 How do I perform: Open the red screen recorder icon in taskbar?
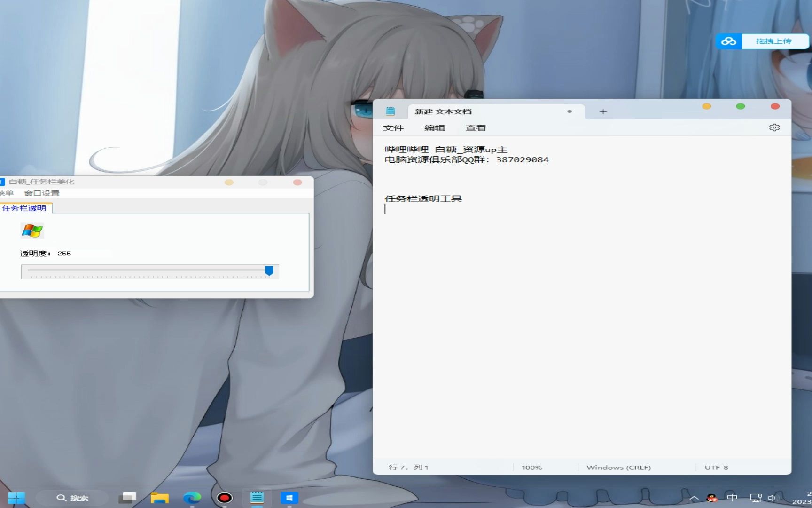[224, 498]
